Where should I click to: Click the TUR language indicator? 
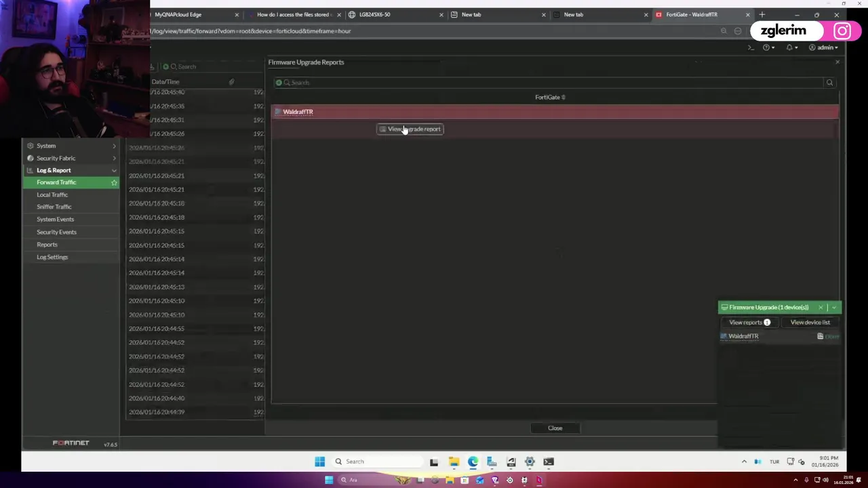click(774, 462)
